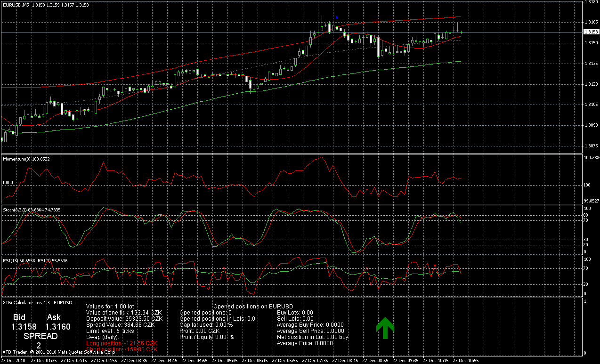The width and height of the screenshot is (600, 364).
Task: Click the Profit: 0.00 CZK line
Action: 200,331
